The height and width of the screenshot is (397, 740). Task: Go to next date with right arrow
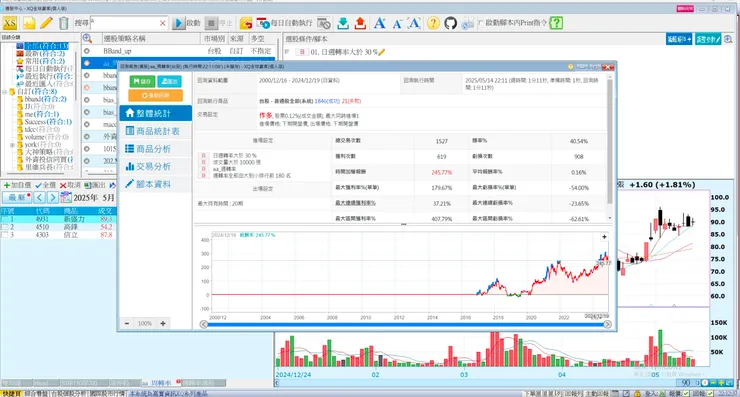tap(52, 198)
